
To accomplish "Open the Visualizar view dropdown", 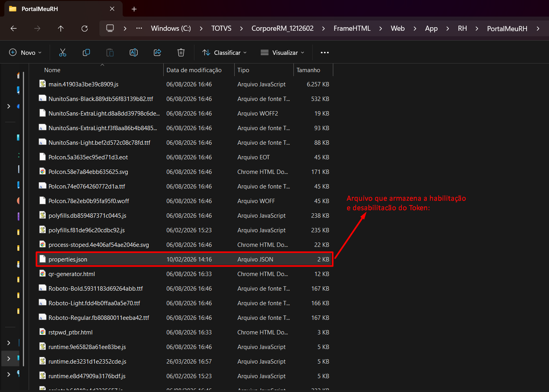I will tap(283, 52).
